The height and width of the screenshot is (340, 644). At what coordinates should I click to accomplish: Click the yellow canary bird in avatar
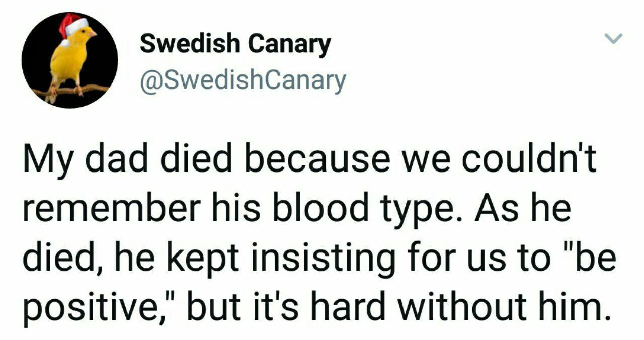click(71, 59)
